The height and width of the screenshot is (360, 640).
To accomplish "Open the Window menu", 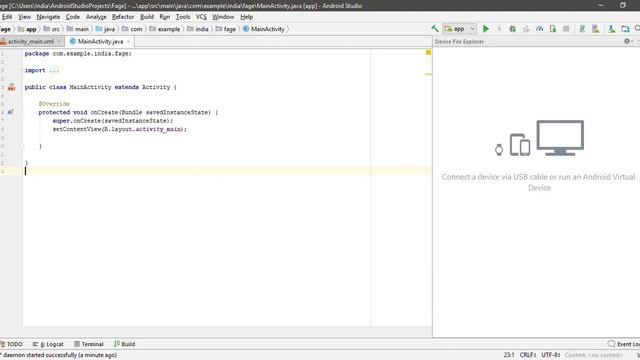I will coord(223,17).
